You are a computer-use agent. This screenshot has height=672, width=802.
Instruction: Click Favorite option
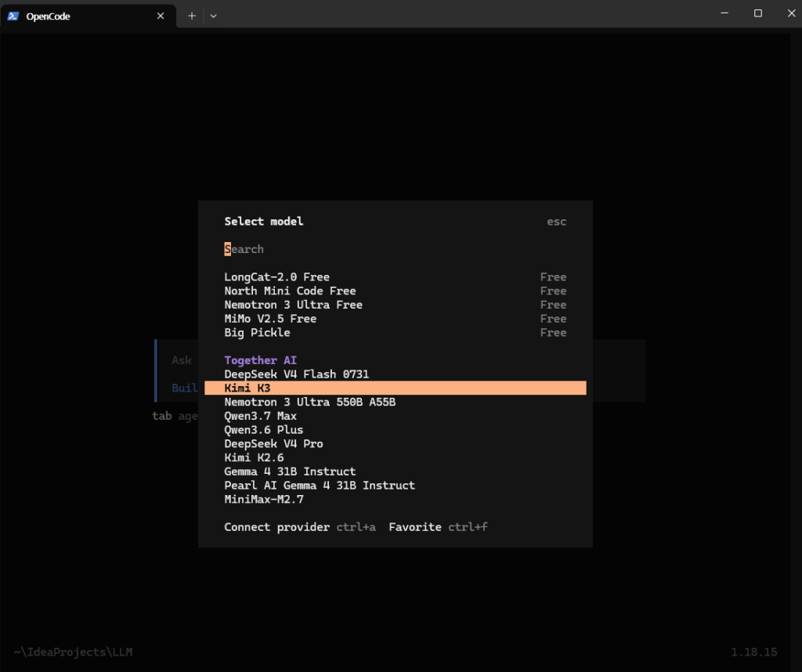438,527
